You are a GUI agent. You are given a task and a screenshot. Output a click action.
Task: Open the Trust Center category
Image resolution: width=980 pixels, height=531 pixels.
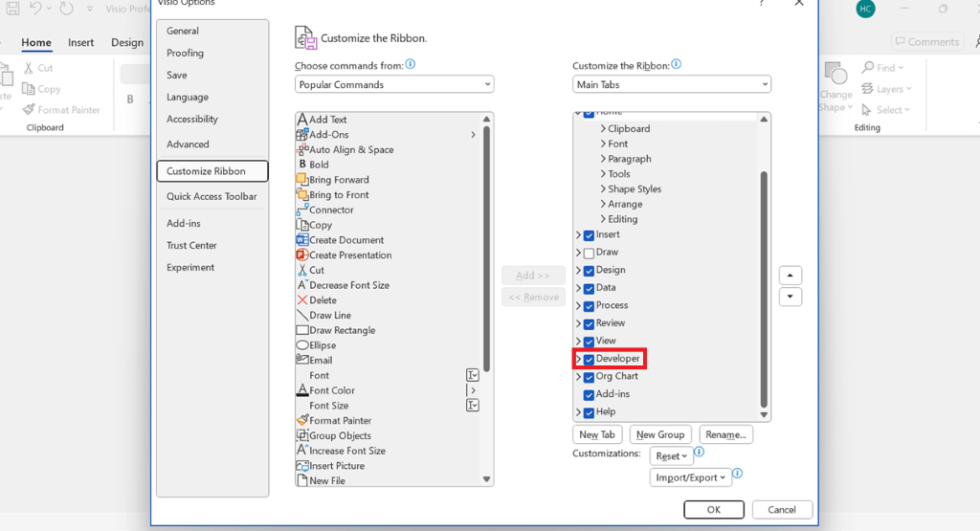[191, 246]
